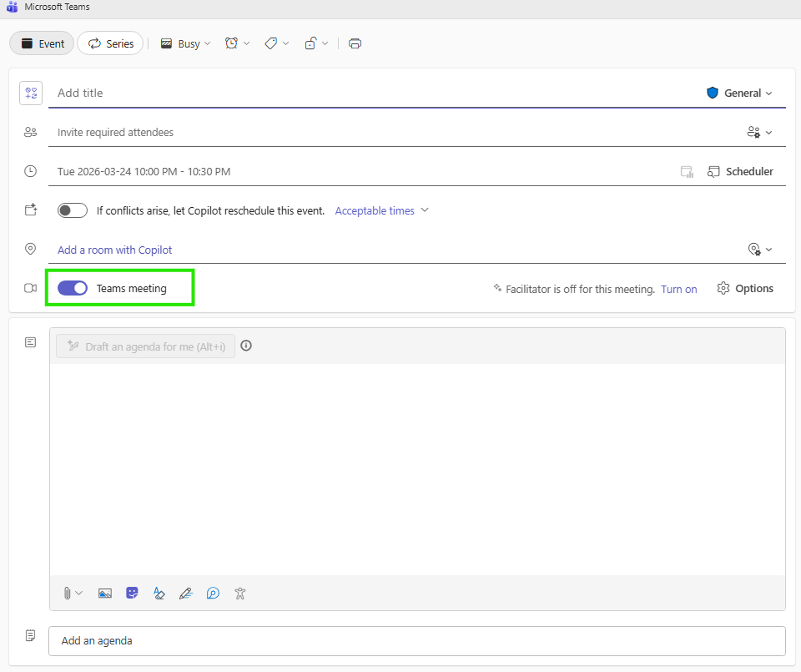Open the attach file paperclip dropdown
801x672 pixels.
pyautogui.click(x=73, y=594)
